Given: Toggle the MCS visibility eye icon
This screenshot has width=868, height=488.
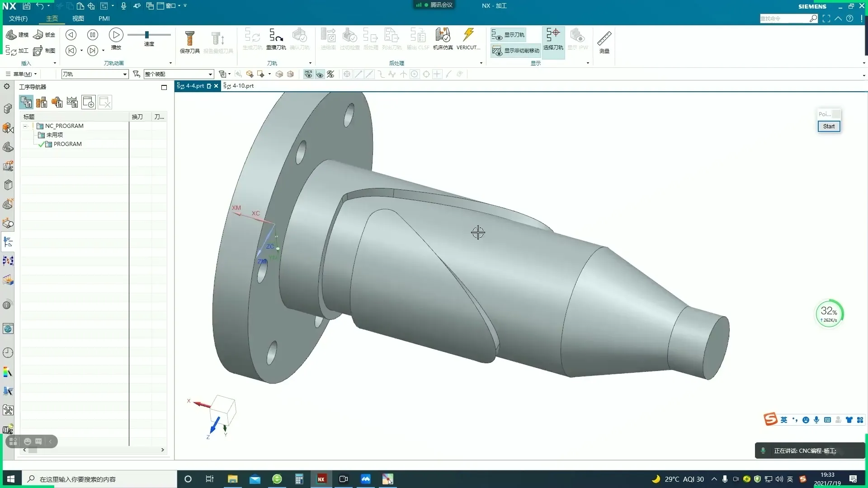Looking at the screenshot, I should [x=308, y=74].
